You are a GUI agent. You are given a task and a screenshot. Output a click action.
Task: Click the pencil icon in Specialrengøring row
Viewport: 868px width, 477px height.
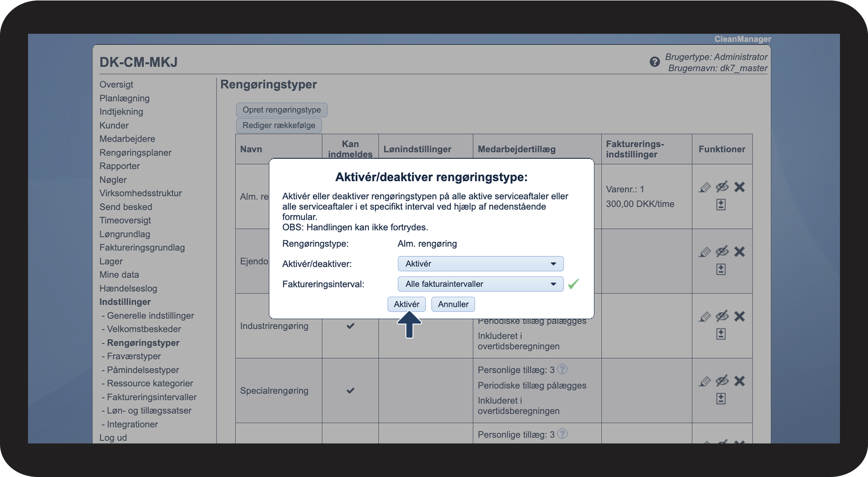(705, 381)
